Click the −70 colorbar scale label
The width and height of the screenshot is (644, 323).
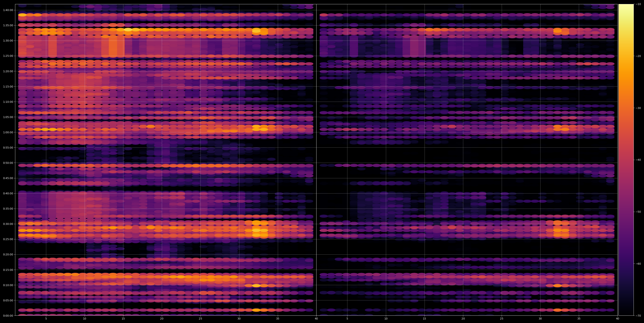click(x=638, y=316)
